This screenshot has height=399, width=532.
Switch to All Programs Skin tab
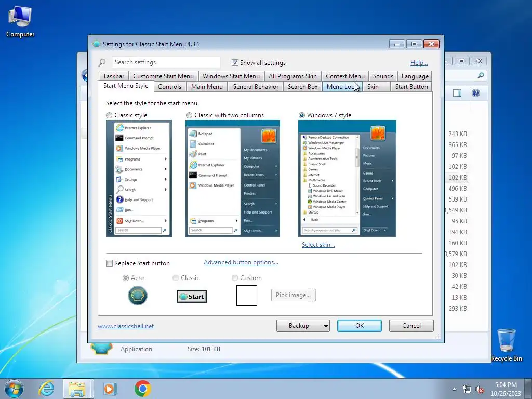[292, 76]
